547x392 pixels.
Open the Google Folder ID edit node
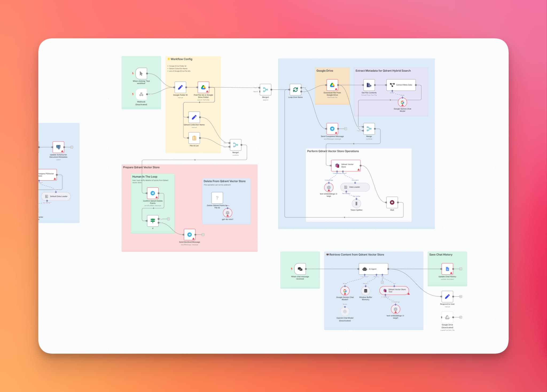tap(180, 87)
